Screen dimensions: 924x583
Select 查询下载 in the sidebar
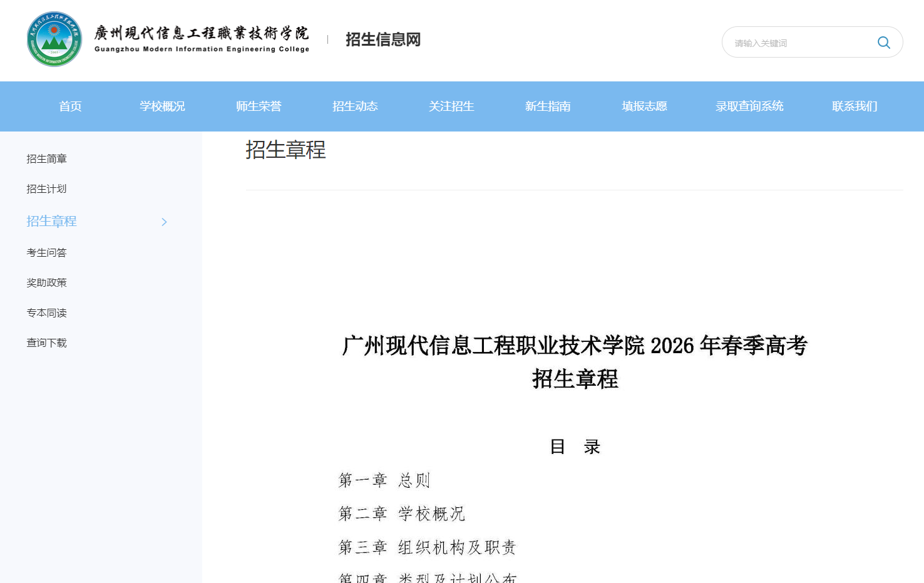click(46, 343)
